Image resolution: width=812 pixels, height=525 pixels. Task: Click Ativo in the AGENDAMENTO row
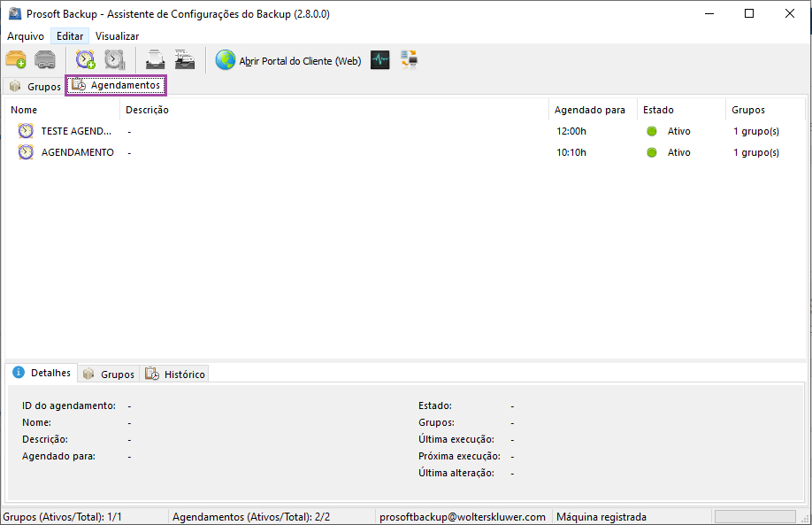pyautogui.click(x=679, y=152)
